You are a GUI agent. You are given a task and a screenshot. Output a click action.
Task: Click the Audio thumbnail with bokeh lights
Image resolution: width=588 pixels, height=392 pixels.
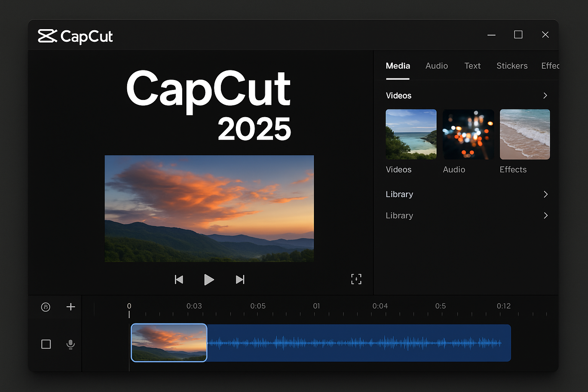tap(468, 134)
